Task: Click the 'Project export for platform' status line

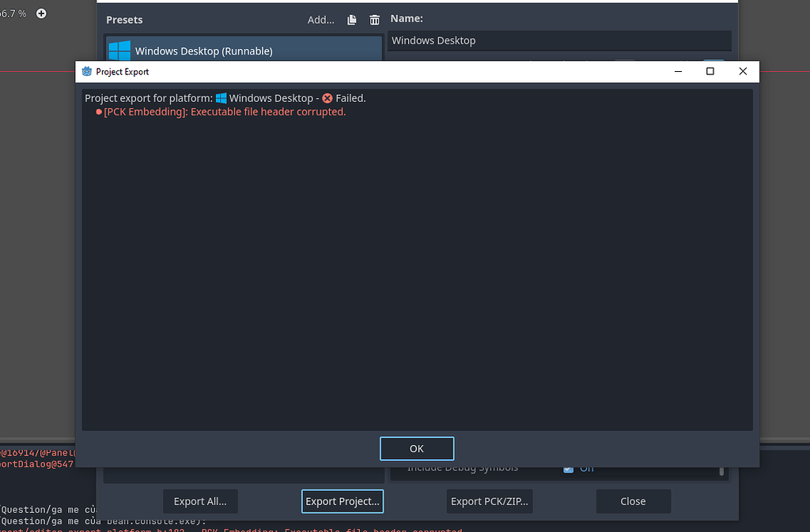Action: coord(225,98)
